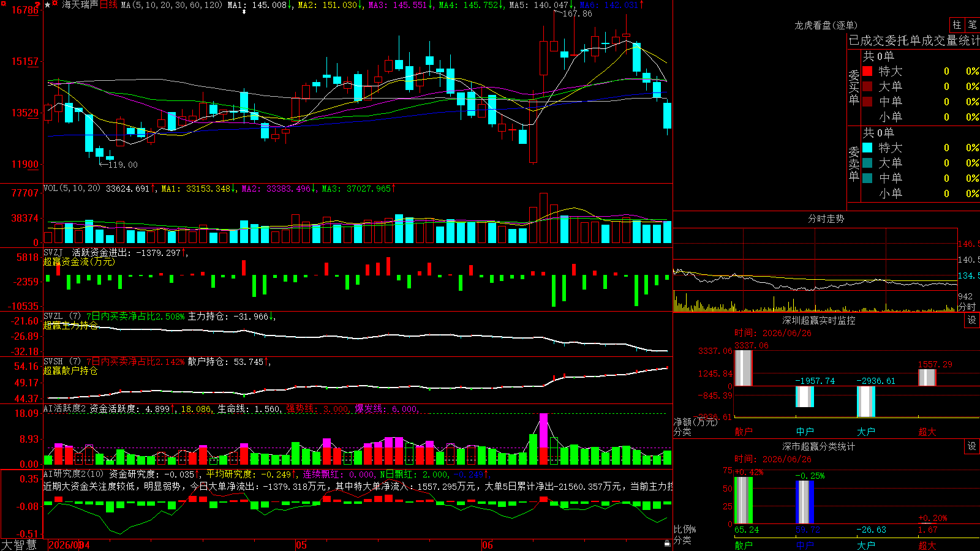Click the 05 month marker on time axis
Image resolution: width=980 pixels, height=551 pixels.
click(301, 545)
